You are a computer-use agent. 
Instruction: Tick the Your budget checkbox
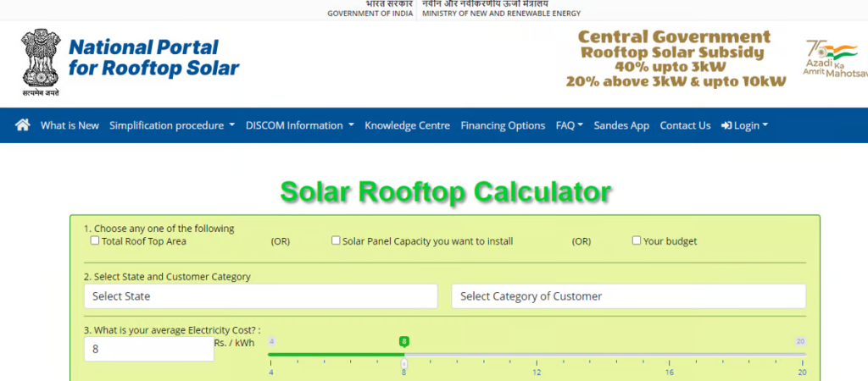click(x=637, y=240)
